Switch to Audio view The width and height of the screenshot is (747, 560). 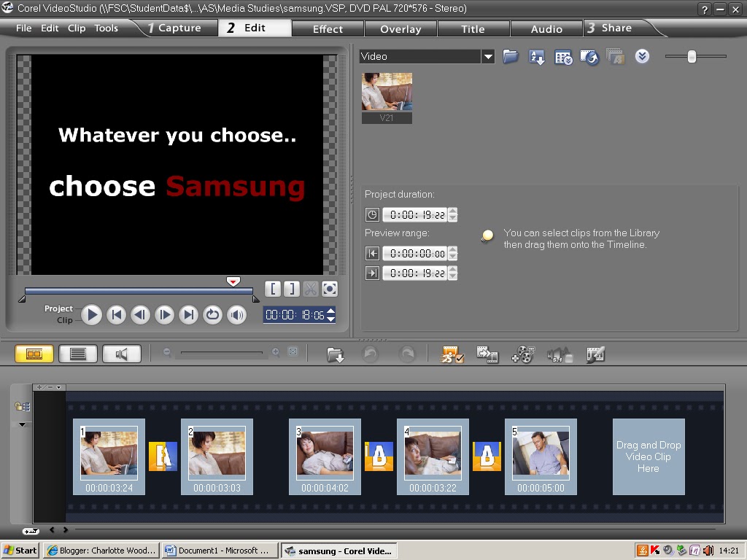(x=122, y=354)
